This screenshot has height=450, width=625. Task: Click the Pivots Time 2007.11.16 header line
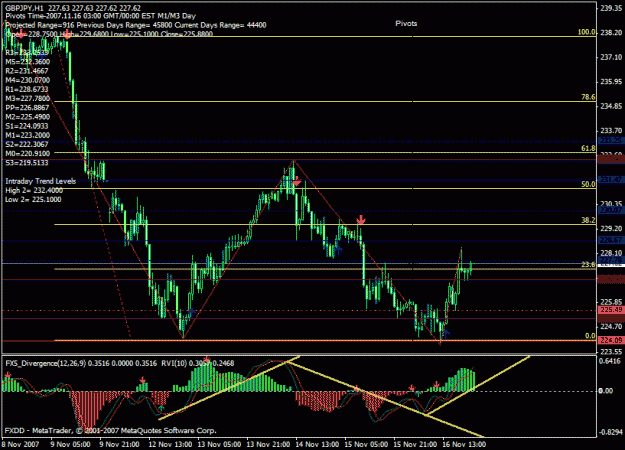coord(100,16)
